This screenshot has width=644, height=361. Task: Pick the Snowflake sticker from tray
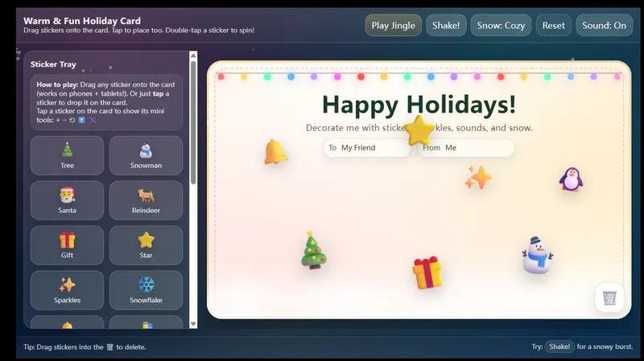(x=146, y=290)
